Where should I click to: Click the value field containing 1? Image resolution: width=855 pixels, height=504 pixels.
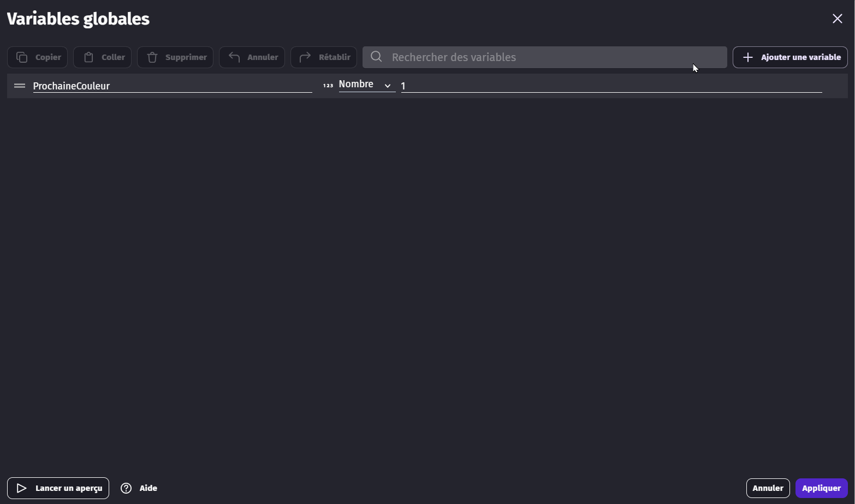click(611, 86)
